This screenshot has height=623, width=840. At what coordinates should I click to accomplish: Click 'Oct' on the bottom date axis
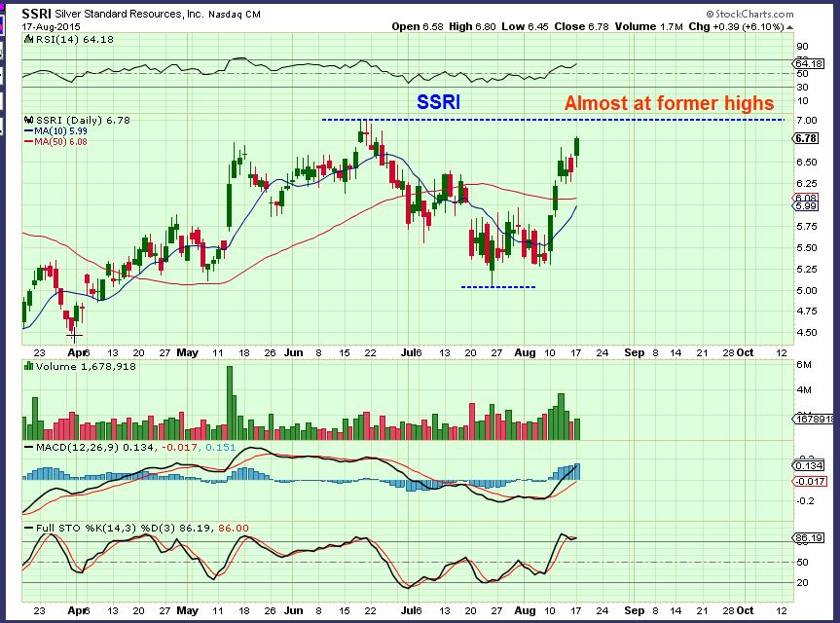746,610
